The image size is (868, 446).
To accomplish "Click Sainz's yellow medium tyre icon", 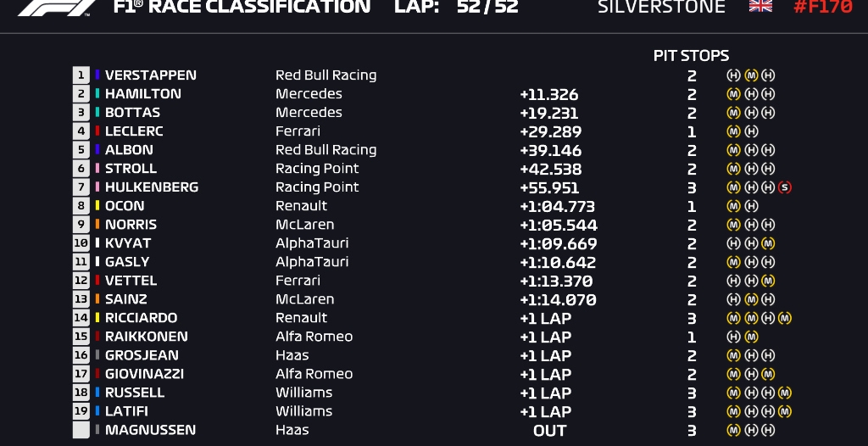I will pyautogui.click(x=751, y=299).
